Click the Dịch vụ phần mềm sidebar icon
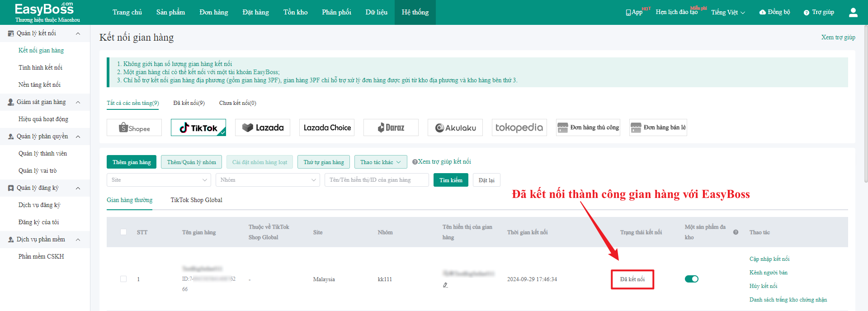The image size is (868, 311). coord(11,240)
